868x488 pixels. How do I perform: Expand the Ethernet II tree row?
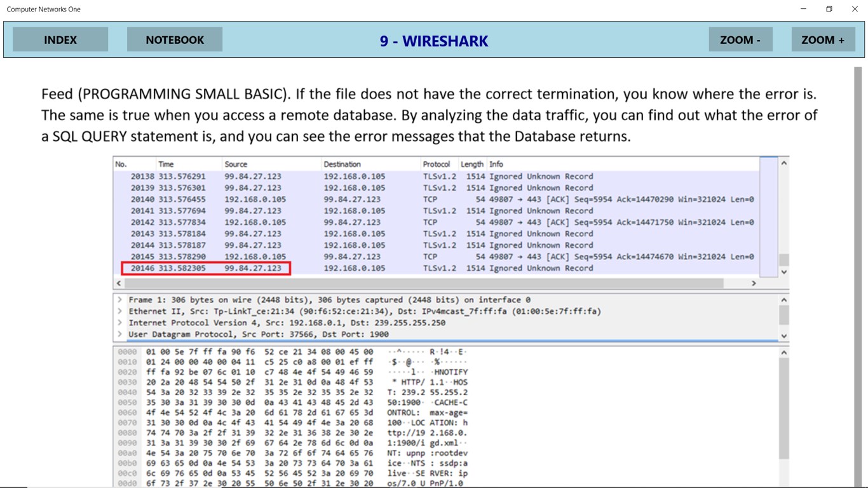click(x=119, y=311)
